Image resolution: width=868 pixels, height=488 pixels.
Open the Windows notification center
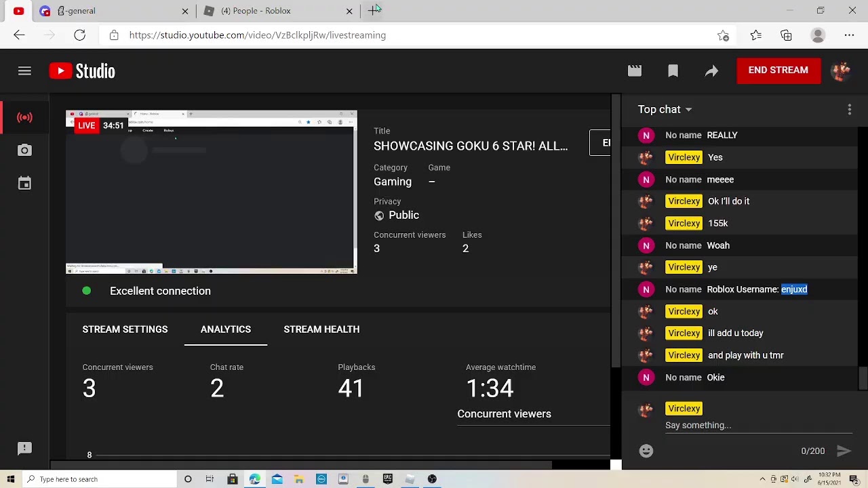854,479
